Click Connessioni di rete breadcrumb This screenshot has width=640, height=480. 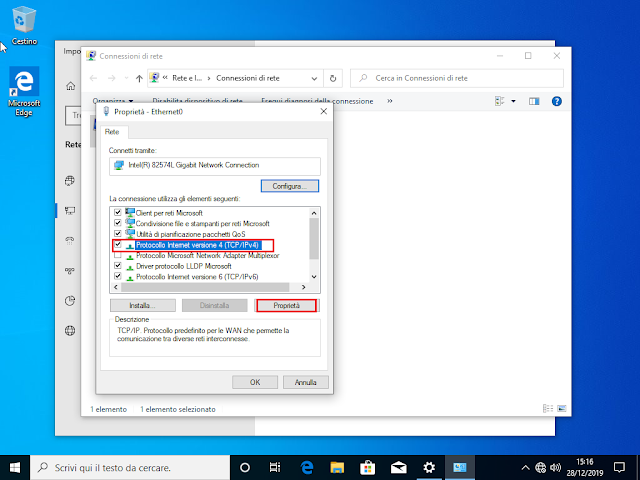pos(248,78)
